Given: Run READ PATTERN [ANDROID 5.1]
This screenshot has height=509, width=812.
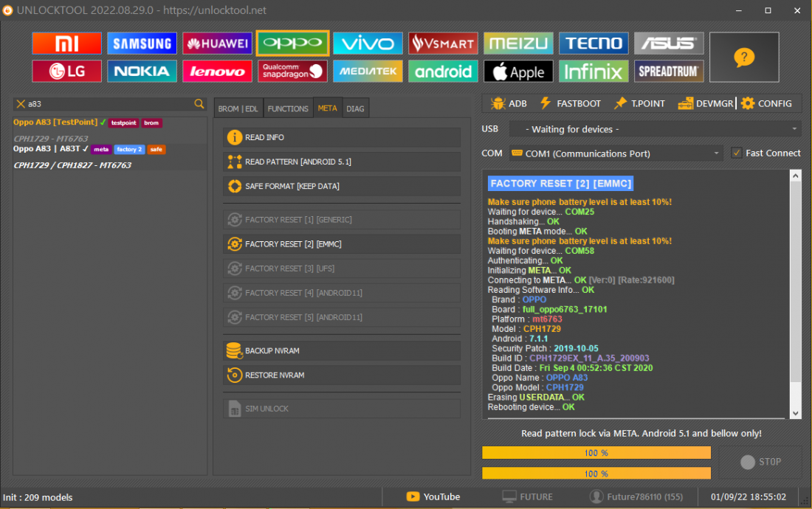Looking at the screenshot, I should pos(342,162).
